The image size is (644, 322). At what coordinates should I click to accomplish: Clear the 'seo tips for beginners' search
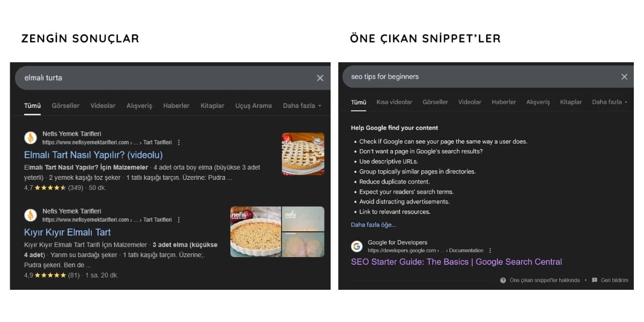(x=624, y=77)
